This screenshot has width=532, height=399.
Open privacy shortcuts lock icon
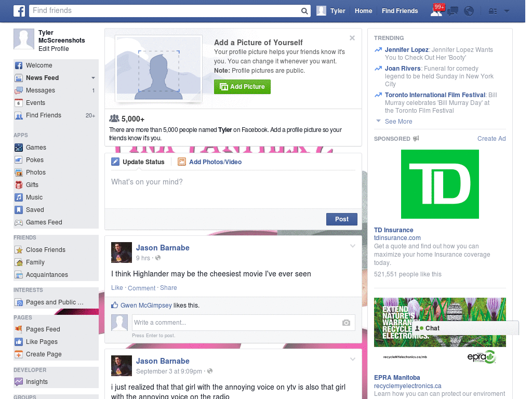[x=493, y=11]
